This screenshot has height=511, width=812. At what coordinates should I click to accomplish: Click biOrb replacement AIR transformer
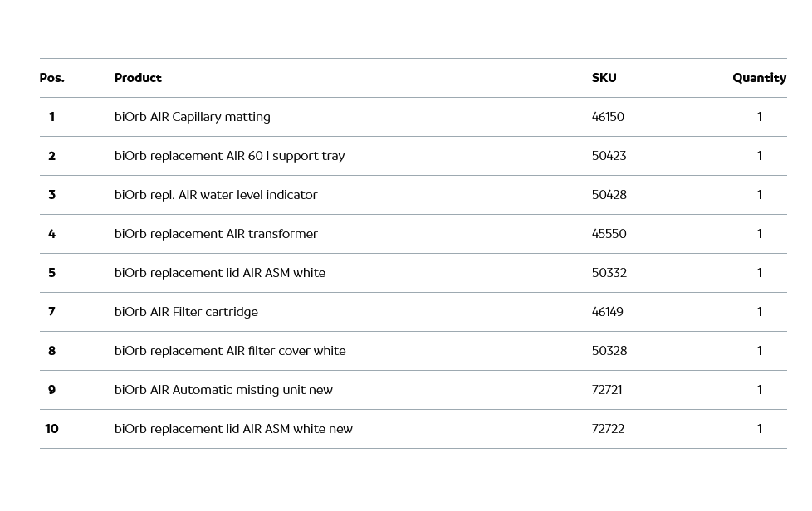click(216, 234)
